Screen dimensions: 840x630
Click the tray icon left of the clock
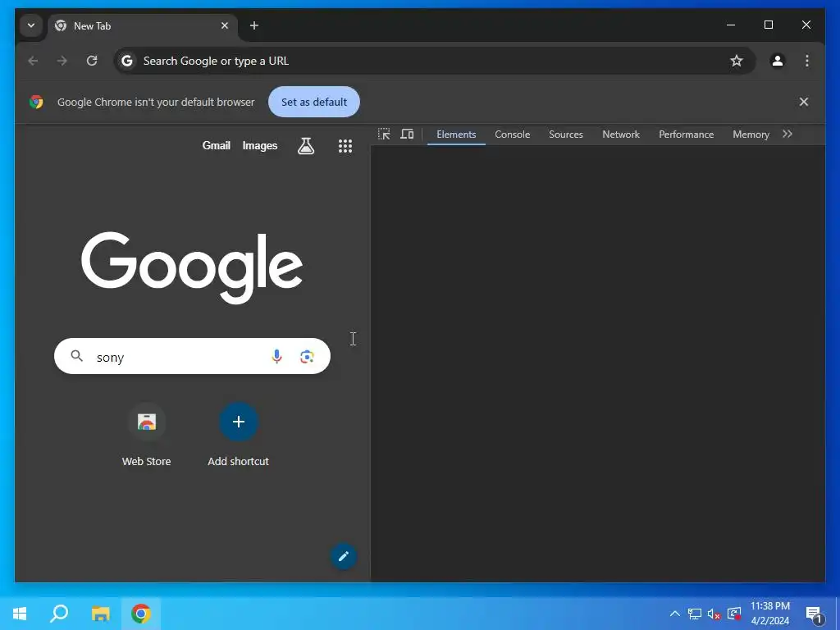[x=734, y=614]
